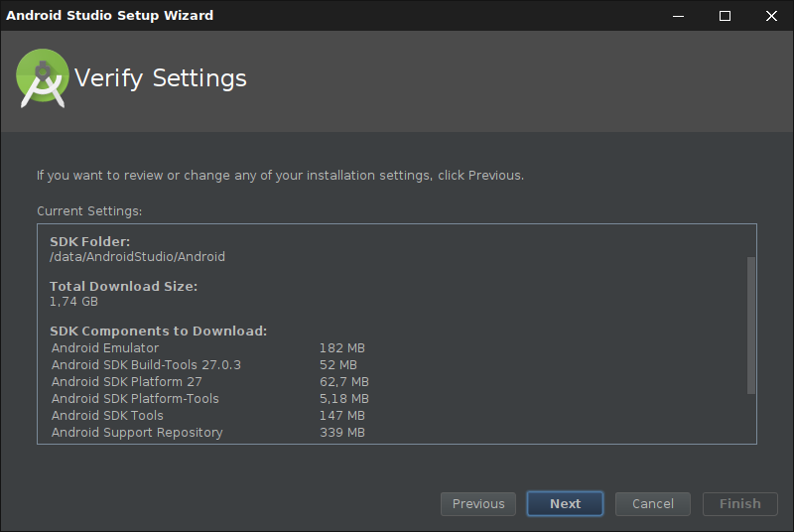Click the Android SDK Platform 27 line
The width and height of the screenshot is (794, 532).
[126, 382]
